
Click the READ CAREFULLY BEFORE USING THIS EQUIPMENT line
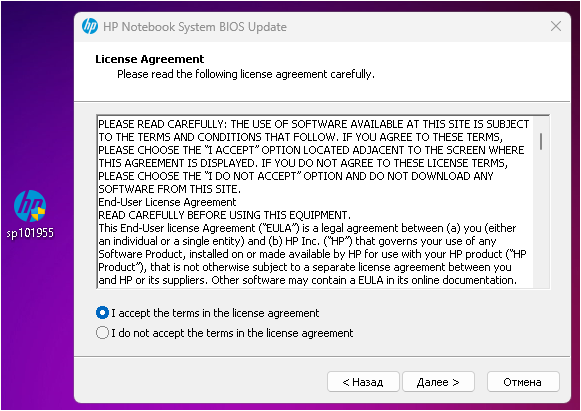pyautogui.click(x=224, y=215)
